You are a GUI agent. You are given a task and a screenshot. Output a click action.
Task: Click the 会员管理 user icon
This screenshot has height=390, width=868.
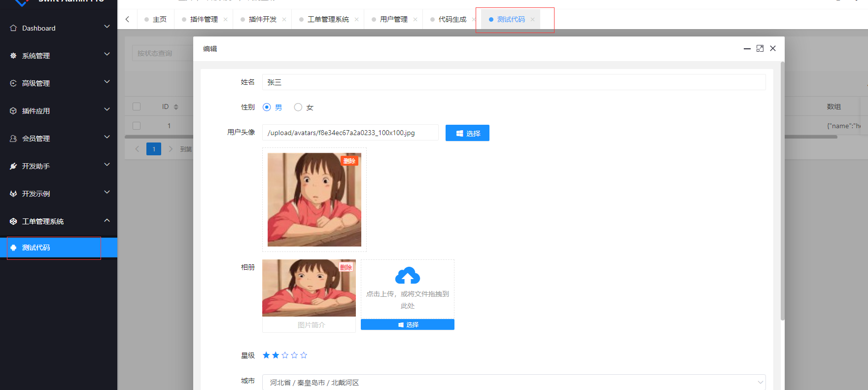pyautogui.click(x=13, y=139)
